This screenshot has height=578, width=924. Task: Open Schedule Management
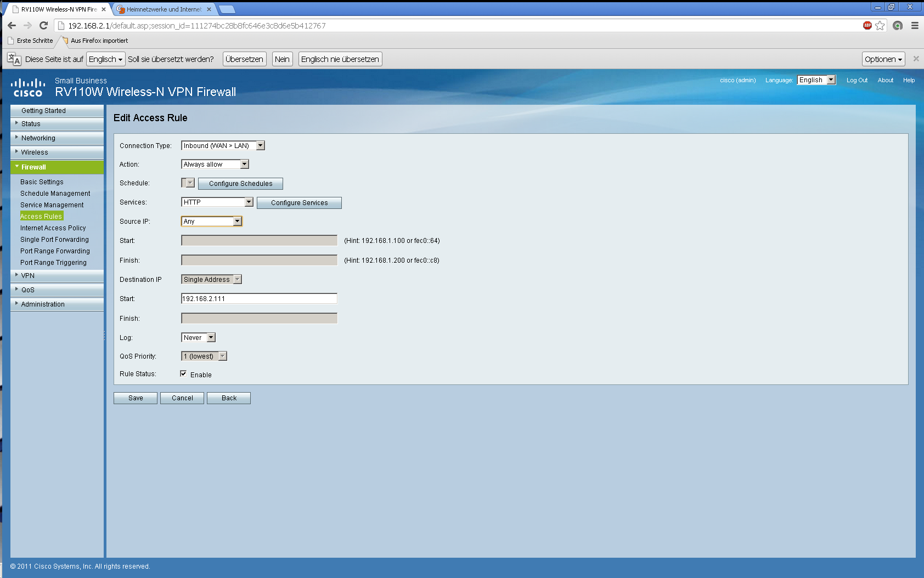pyautogui.click(x=55, y=194)
